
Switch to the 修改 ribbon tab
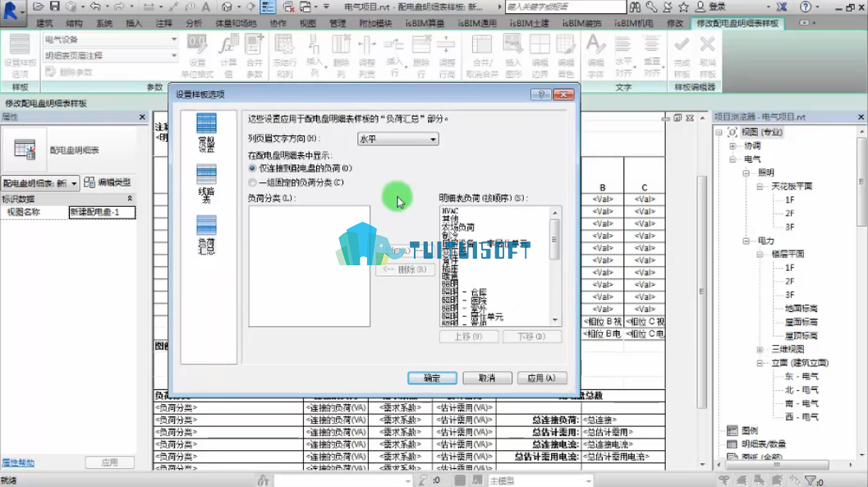(675, 23)
